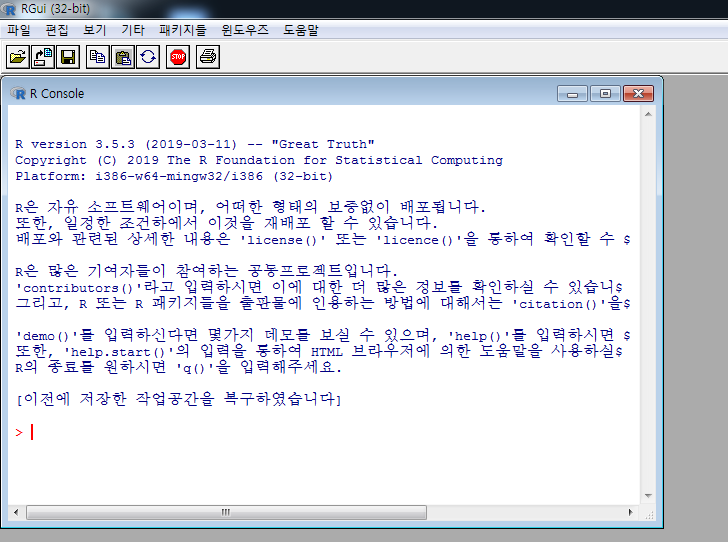Image resolution: width=728 pixels, height=542 pixels.
Task: Click the 'R version 3.5.3' text line
Action: tap(195, 144)
